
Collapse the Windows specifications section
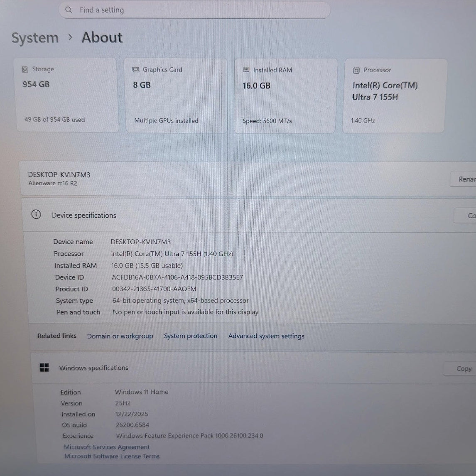(x=249, y=368)
